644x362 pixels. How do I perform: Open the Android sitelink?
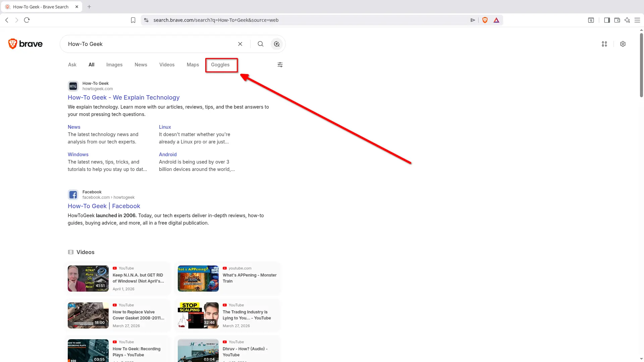tap(168, 155)
